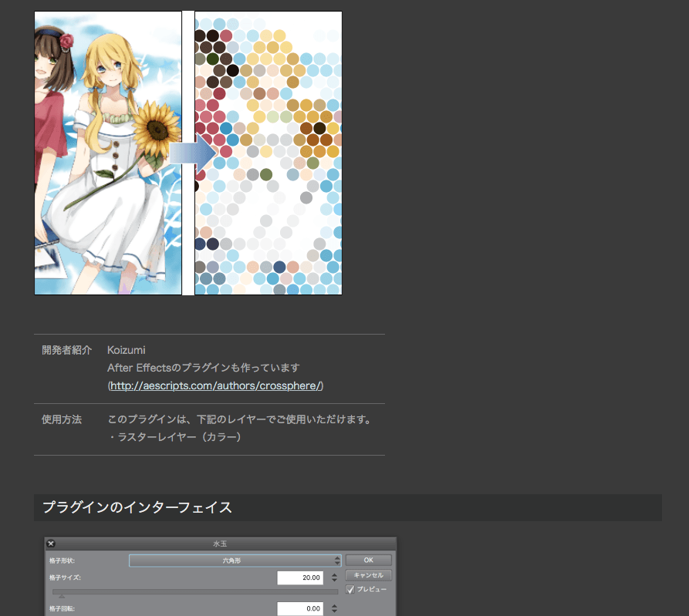Viewport: 689px width, 616px height.
Task: Open the aescripts.com crossphere author link
Action: (215, 386)
